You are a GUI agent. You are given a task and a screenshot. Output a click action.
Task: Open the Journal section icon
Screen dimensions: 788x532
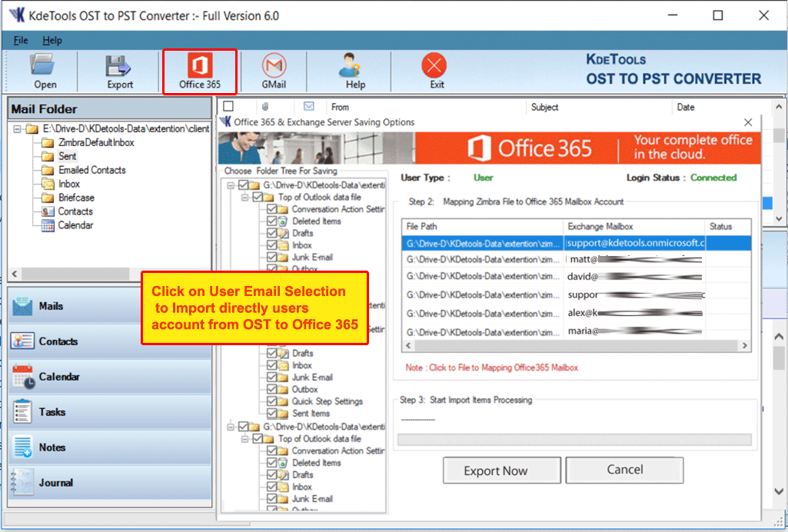22,482
